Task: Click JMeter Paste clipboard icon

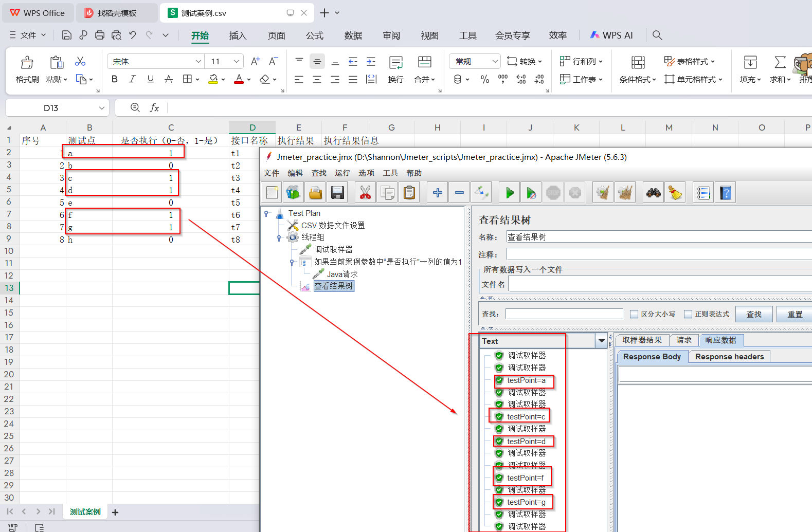Action: [x=409, y=193]
